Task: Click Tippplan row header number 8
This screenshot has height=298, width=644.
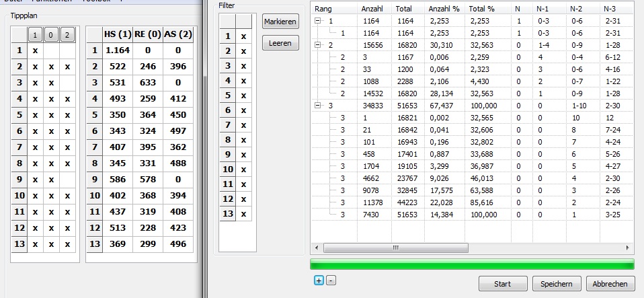Action: coord(19,163)
